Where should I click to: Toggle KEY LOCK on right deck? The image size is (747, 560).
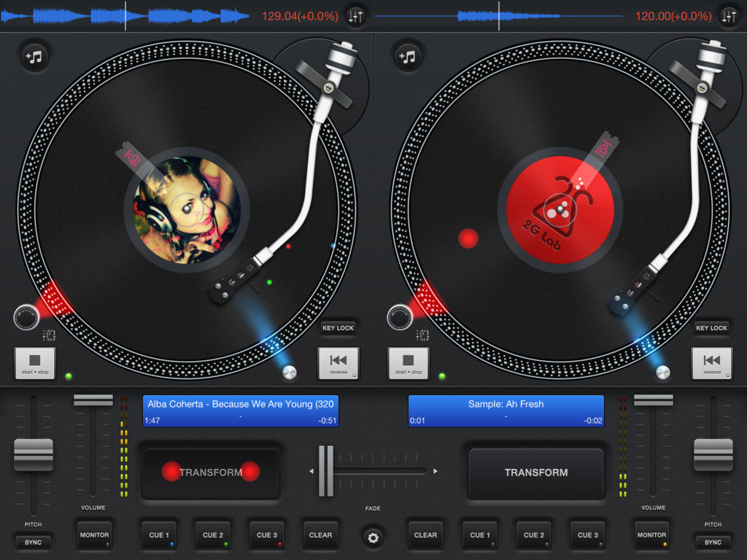point(711,328)
